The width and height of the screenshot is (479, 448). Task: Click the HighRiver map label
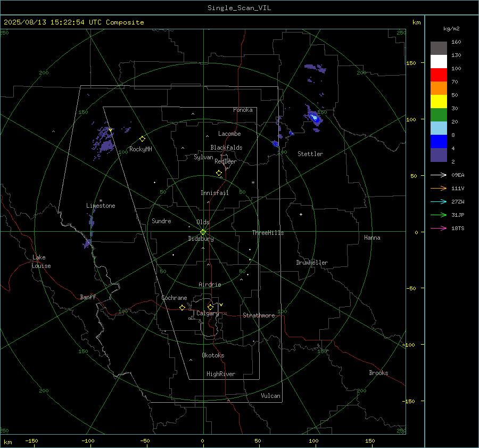coord(221,374)
